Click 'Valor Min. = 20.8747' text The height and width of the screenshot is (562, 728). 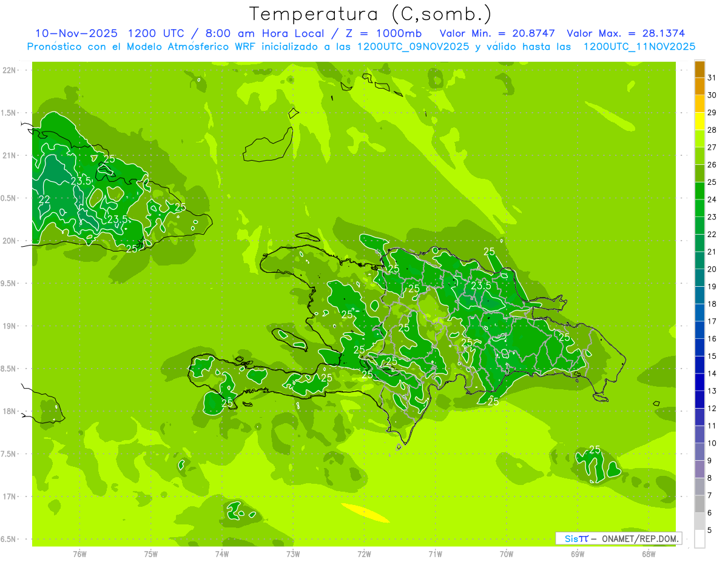498,33
